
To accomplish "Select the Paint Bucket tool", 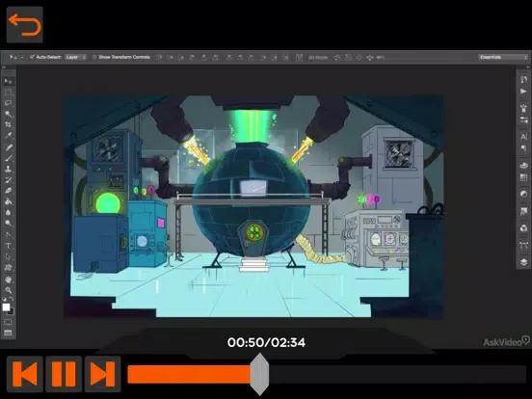I will tap(8, 201).
